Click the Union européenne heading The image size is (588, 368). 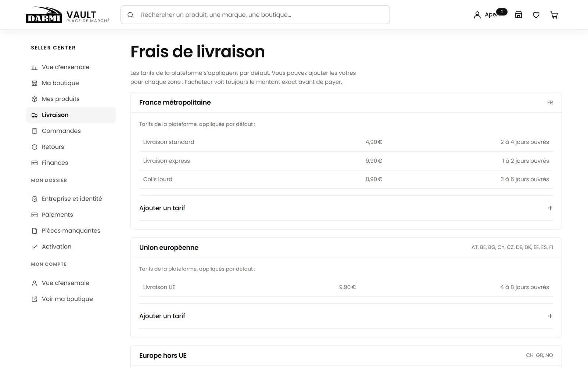(x=169, y=248)
